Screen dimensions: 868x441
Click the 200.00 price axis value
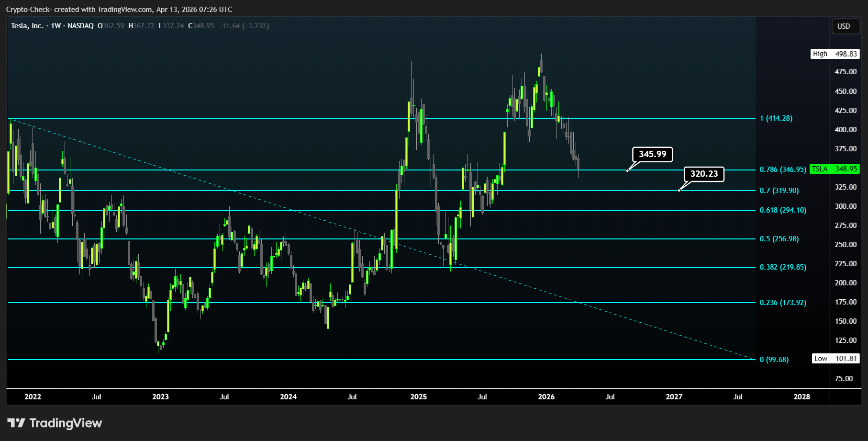(x=846, y=283)
